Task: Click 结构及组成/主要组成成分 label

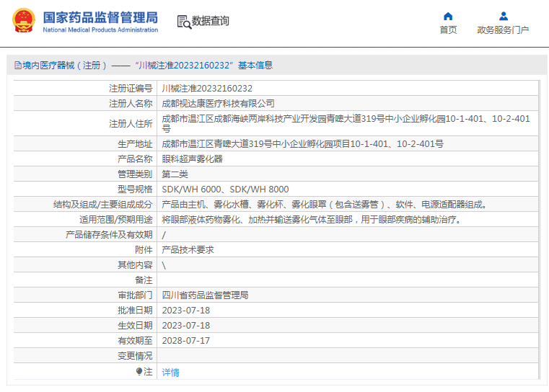Action: point(103,204)
